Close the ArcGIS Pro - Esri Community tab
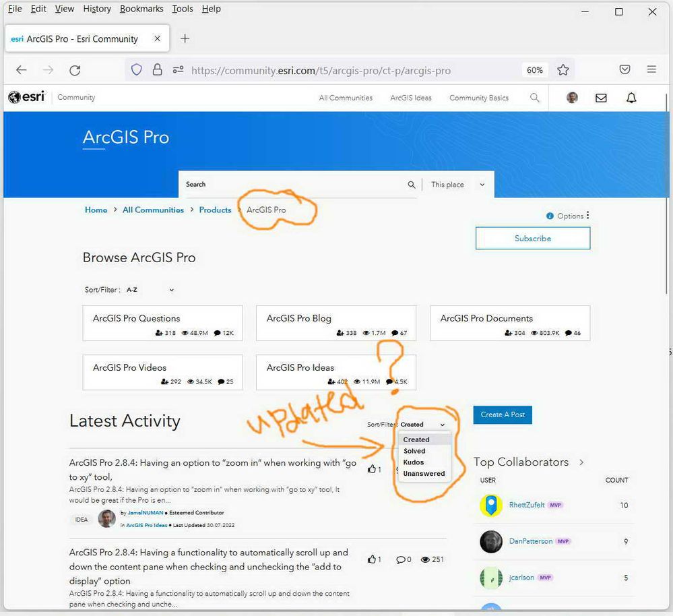Image resolution: width=673 pixels, height=616 pixels. pyautogui.click(x=158, y=38)
